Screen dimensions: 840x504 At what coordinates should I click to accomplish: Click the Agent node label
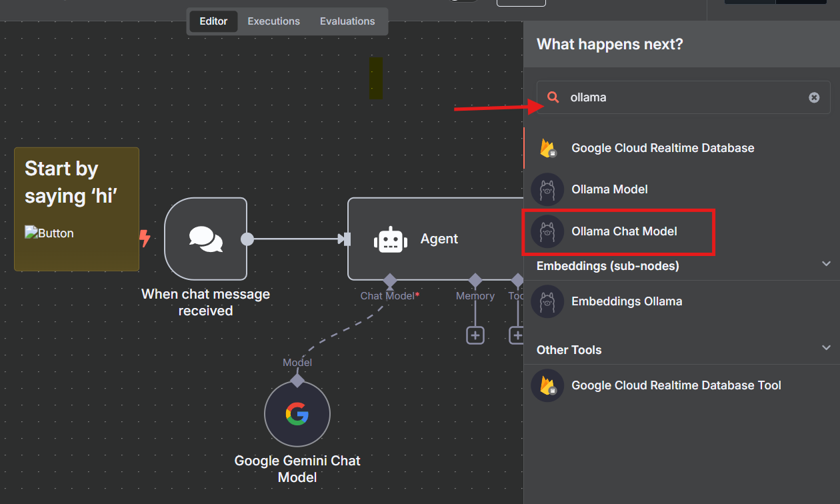coord(439,239)
